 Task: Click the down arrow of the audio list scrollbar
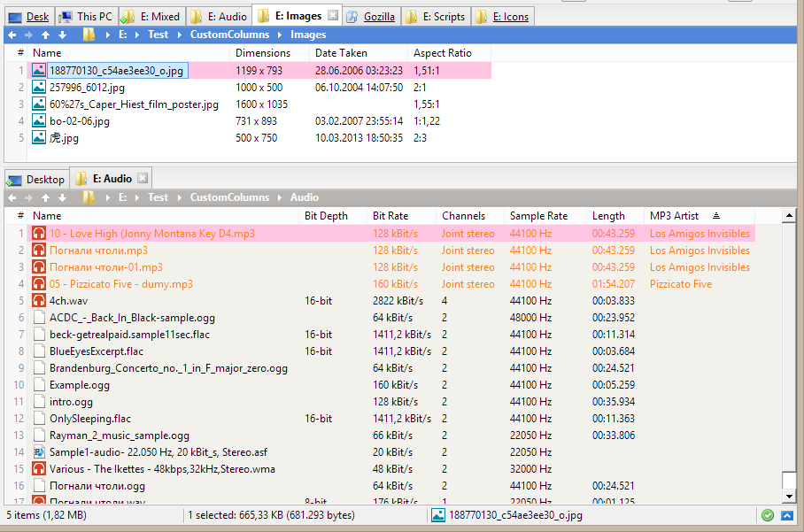point(789,495)
